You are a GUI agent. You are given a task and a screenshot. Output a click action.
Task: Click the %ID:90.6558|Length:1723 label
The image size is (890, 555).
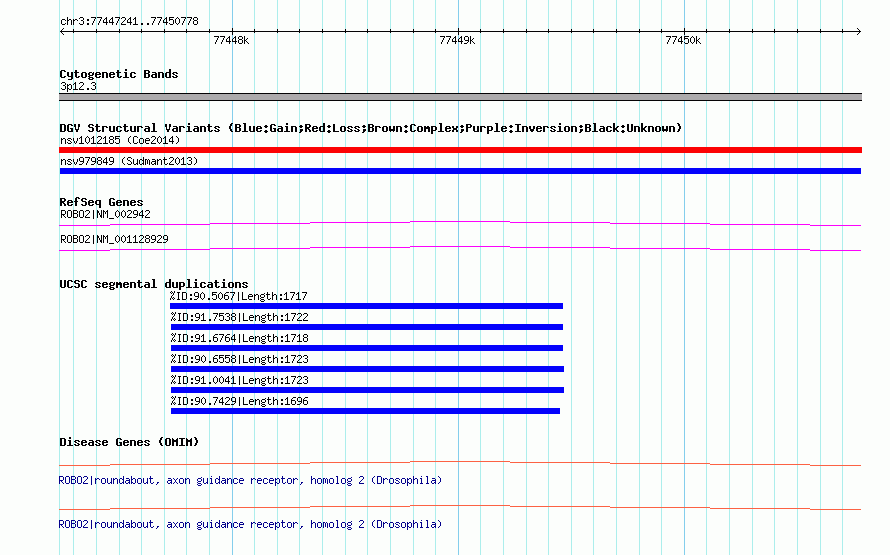point(239,359)
